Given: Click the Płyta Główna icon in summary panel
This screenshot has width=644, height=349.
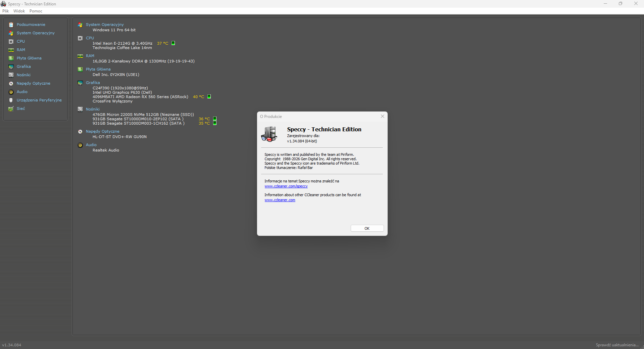Looking at the screenshot, I should (80, 69).
